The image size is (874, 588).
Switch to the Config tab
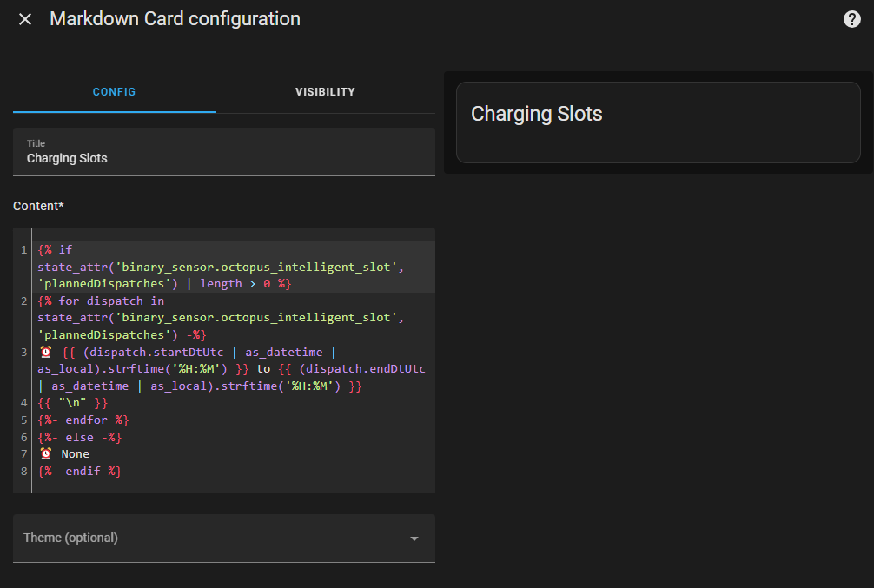pos(115,92)
